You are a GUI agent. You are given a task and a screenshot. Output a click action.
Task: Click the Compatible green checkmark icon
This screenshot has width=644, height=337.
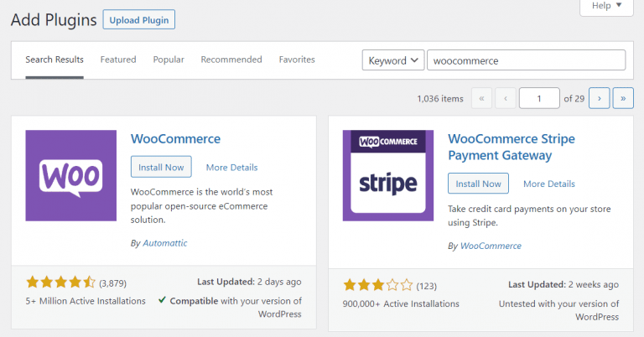pos(162,300)
